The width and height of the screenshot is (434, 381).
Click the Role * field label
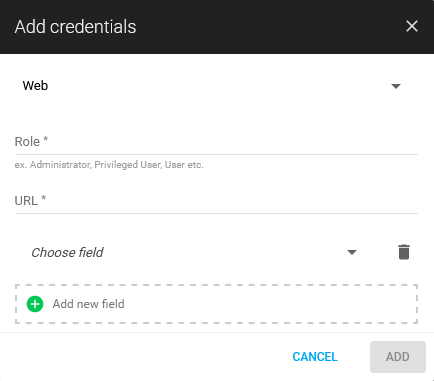click(x=31, y=141)
